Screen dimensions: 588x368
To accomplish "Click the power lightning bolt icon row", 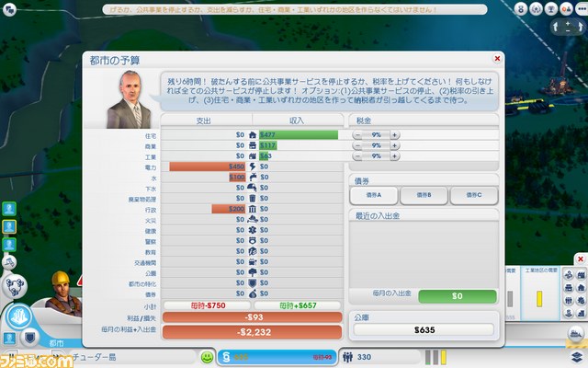I will pyautogui.click(x=253, y=167).
